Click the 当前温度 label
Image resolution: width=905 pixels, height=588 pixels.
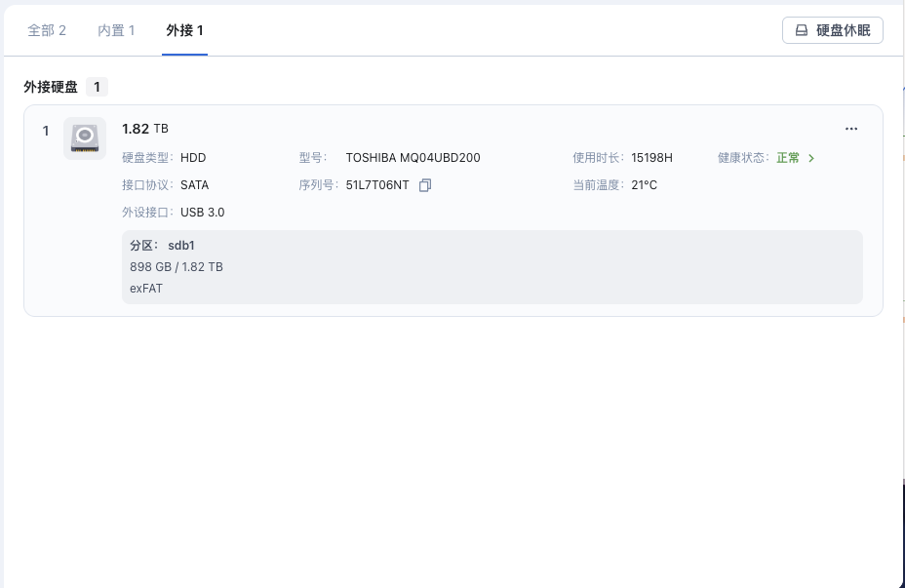click(x=599, y=185)
